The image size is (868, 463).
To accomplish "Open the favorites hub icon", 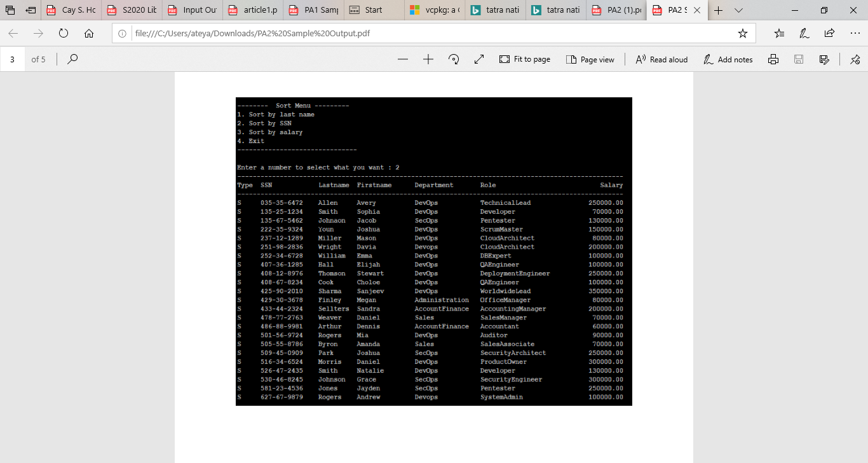I will click(779, 34).
